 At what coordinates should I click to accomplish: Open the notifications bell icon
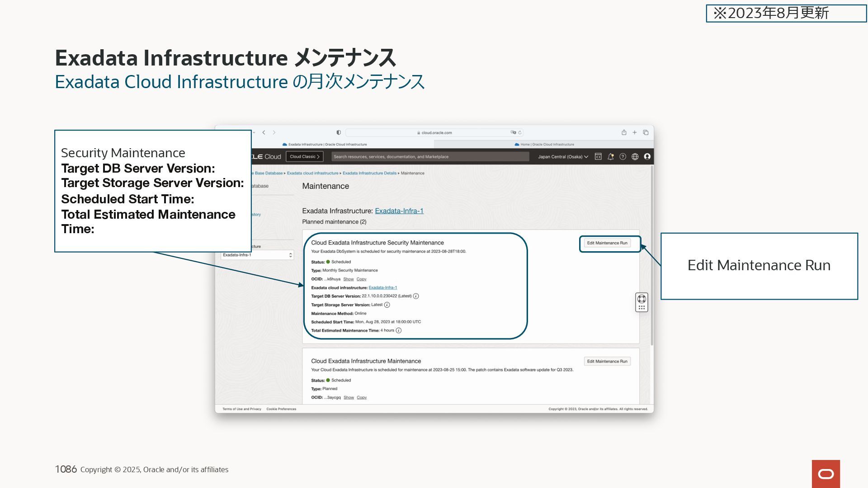(x=610, y=156)
